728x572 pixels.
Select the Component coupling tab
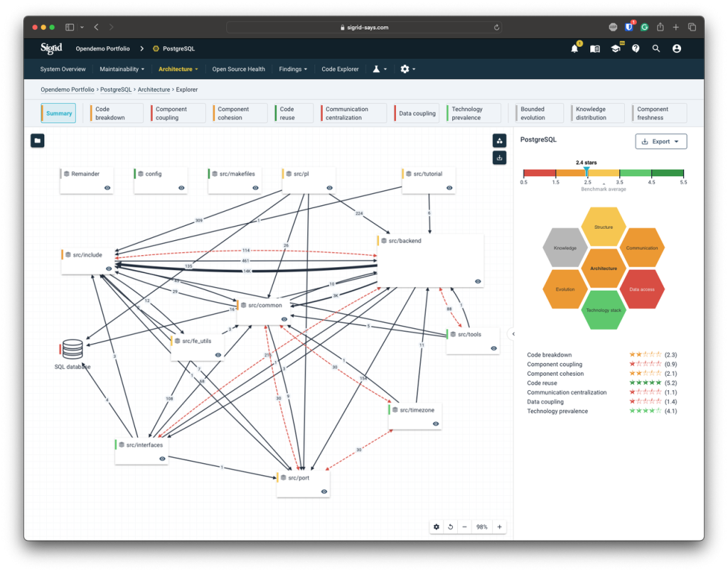(178, 113)
